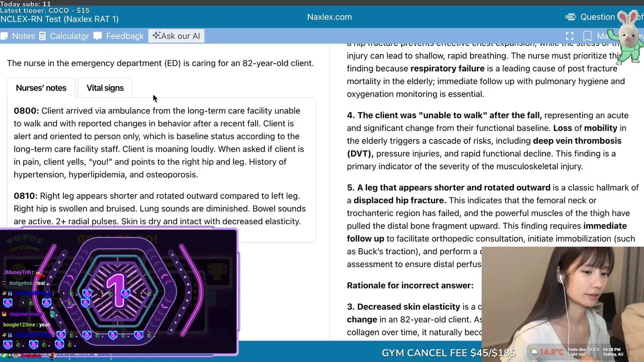Open the Calculator tool
This screenshot has width=644, height=362.
click(x=64, y=36)
